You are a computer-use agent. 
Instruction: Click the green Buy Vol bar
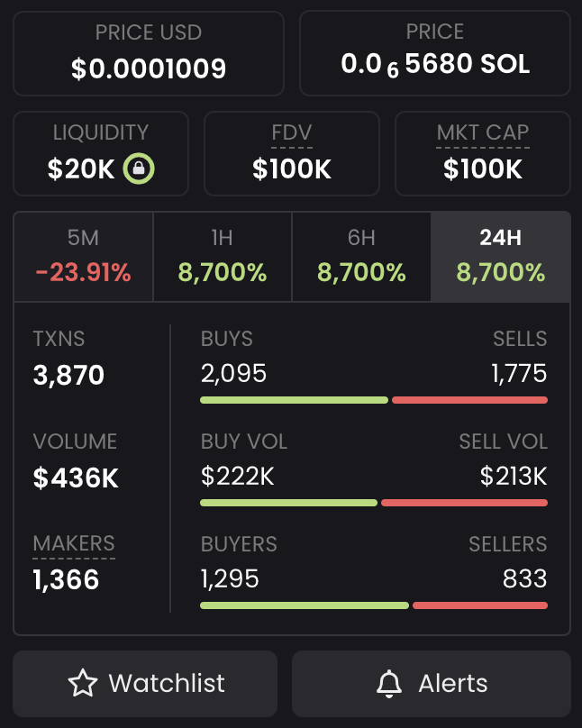coord(288,503)
